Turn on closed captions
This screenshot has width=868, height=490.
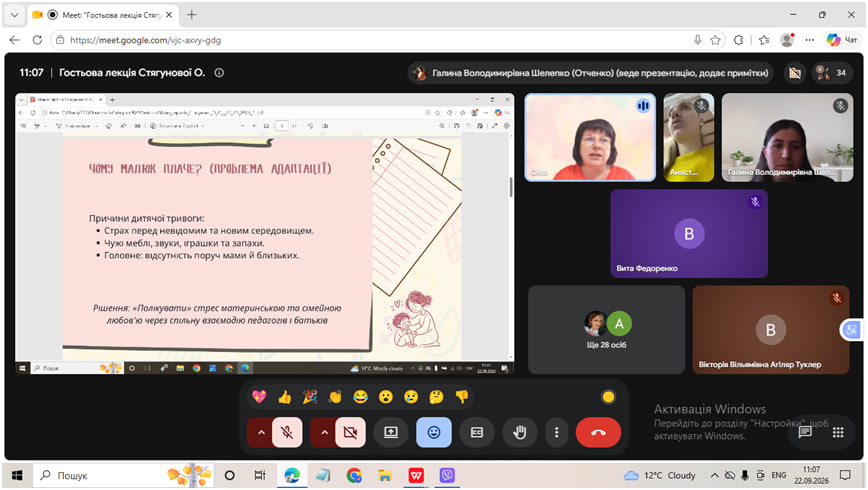[x=477, y=432]
